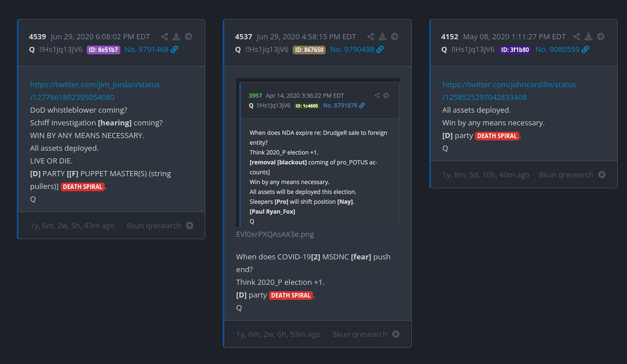Open post 4537 with arrow icon
This screenshot has height=364, width=627.
click(394, 37)
